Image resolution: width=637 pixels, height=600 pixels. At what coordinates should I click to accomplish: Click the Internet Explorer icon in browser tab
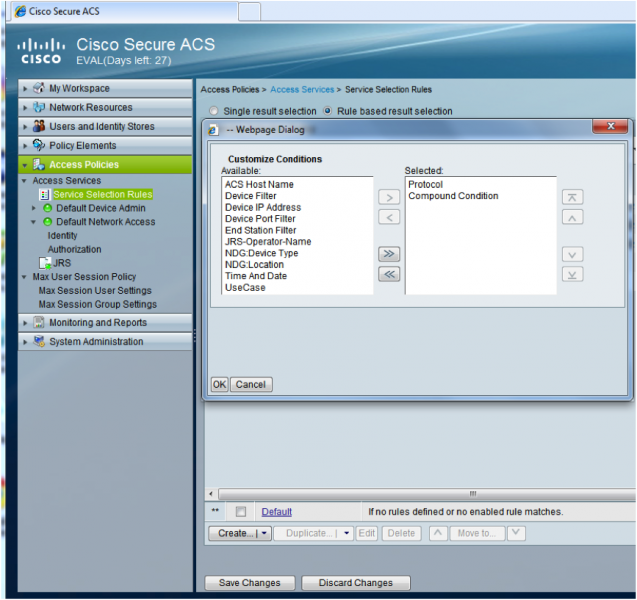coord(20,11)
